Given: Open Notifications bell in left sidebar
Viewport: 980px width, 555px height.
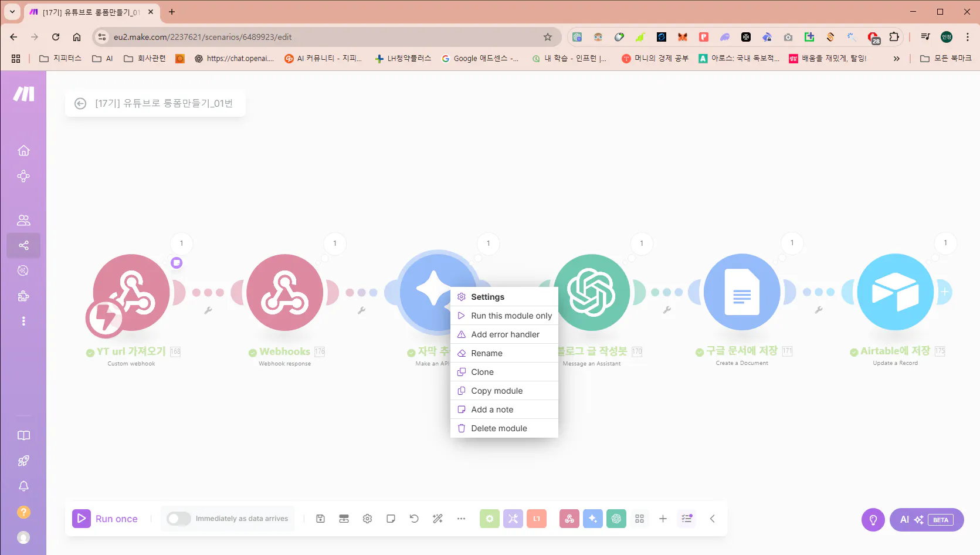Looking at the screenshot, I should (23, 486).
